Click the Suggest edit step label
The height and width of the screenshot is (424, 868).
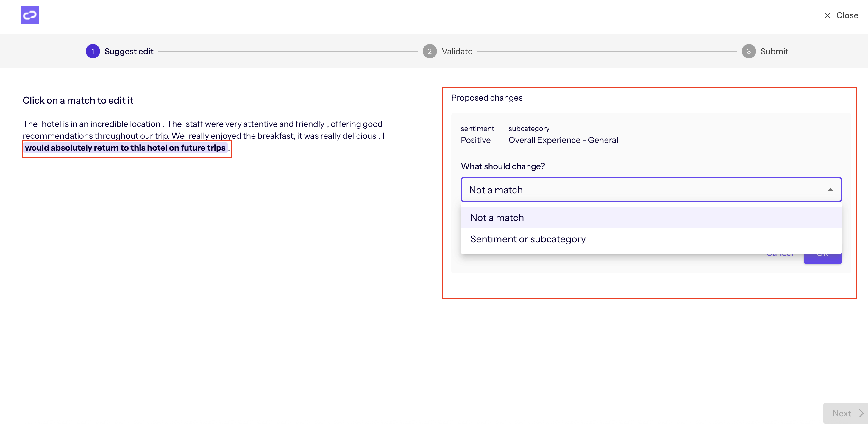pyautogui.click(x=129, y=51)
